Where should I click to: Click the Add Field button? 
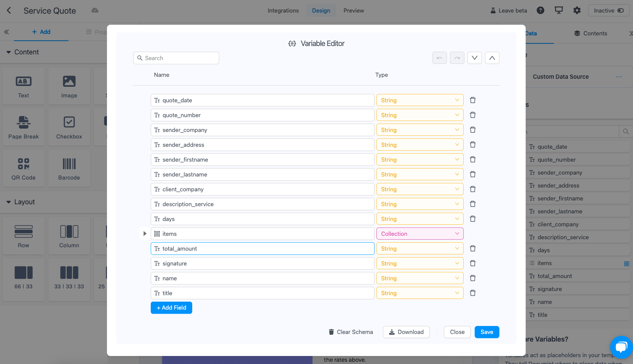click(171, 308)
